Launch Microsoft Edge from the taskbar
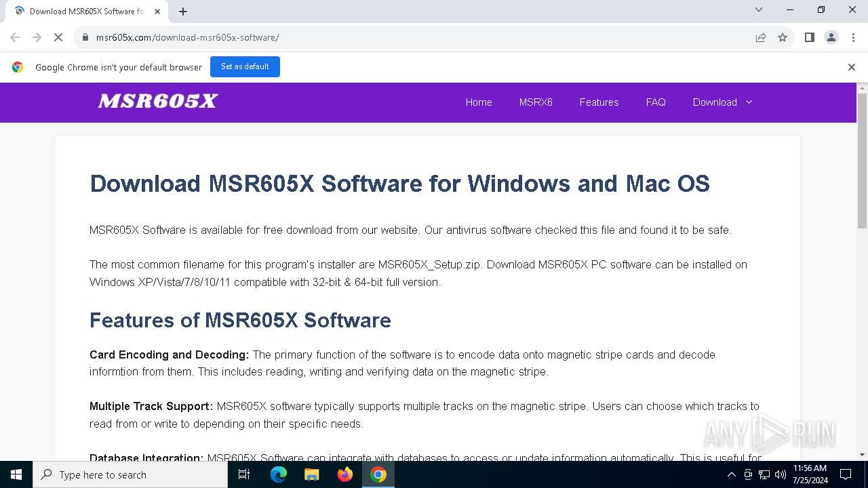Image resolution: width=868 pixels, height=488 pixels. 279,474
